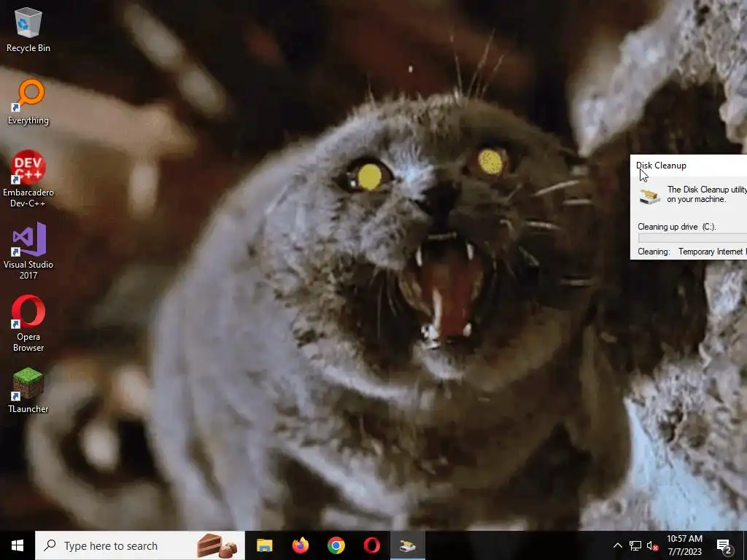Viewport: 747px width, 560px height.
Task: Open the Windows Start menu
Action: point(18,545)
